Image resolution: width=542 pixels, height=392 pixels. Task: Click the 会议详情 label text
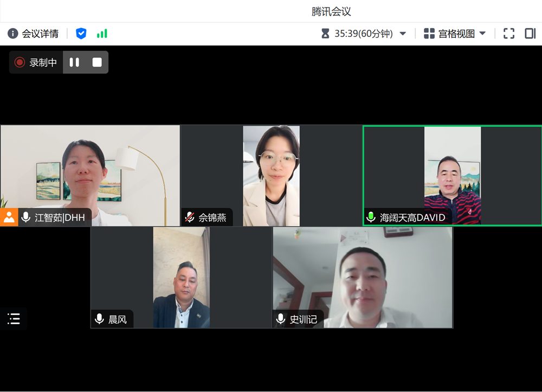40,34
